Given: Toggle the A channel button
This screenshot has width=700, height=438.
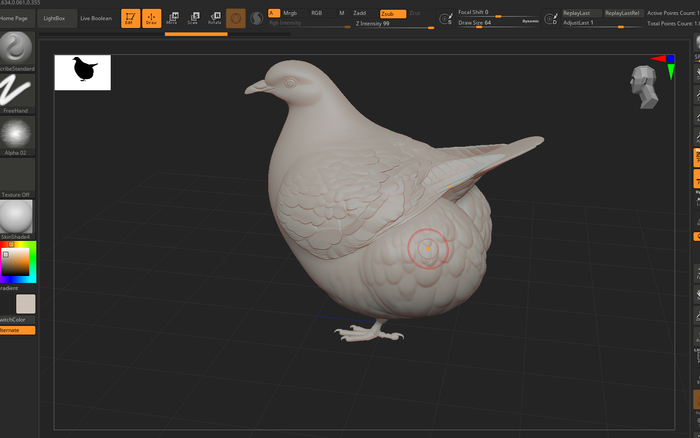Looking at the screenshot, I should tap(274, 13).
